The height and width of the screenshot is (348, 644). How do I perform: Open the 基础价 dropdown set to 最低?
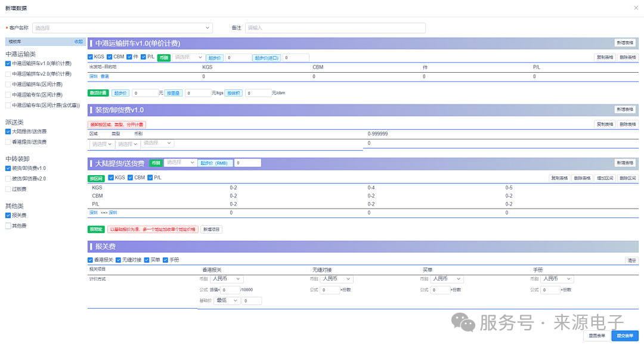227,301
